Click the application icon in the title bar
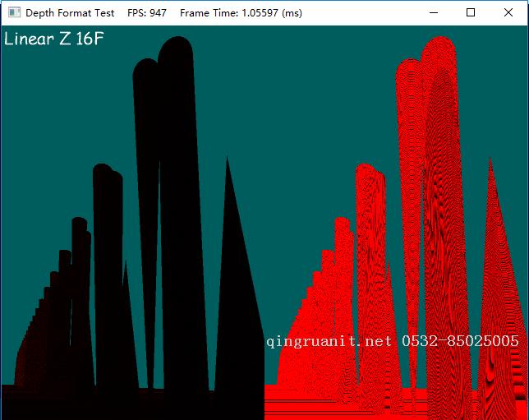Screen dimensions: 529x420 pos(14,12)
